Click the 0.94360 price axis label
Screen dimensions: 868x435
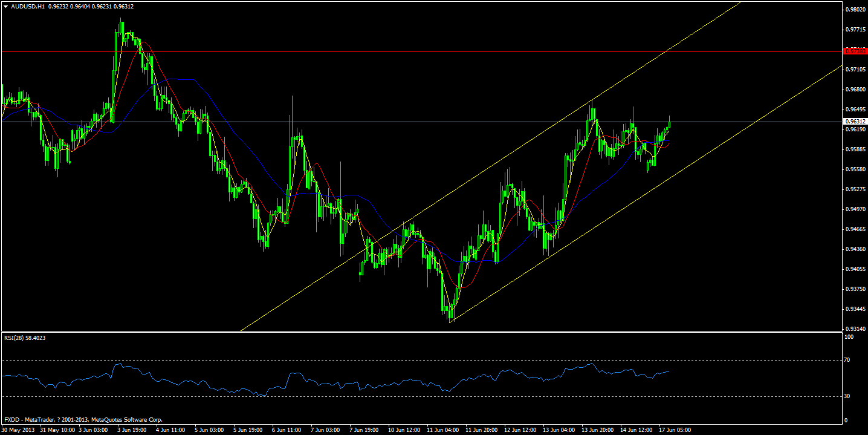[x=855, y=249]
